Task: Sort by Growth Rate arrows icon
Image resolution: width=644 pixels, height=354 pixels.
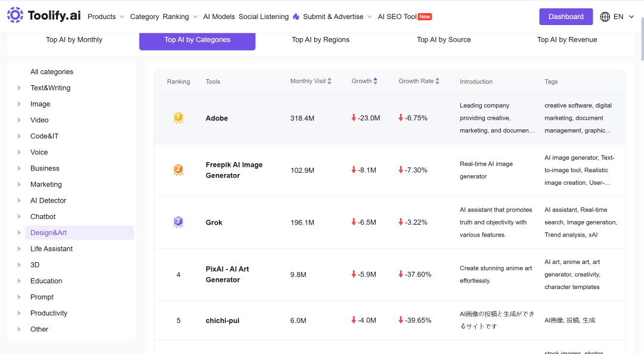Action: click(438, 81)
